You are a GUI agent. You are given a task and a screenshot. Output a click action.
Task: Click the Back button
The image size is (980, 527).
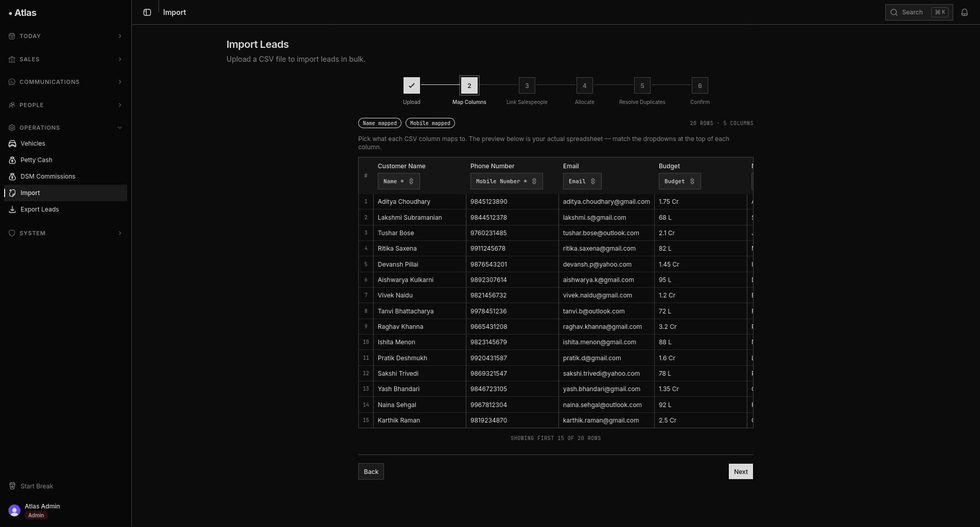click(371, 471)
